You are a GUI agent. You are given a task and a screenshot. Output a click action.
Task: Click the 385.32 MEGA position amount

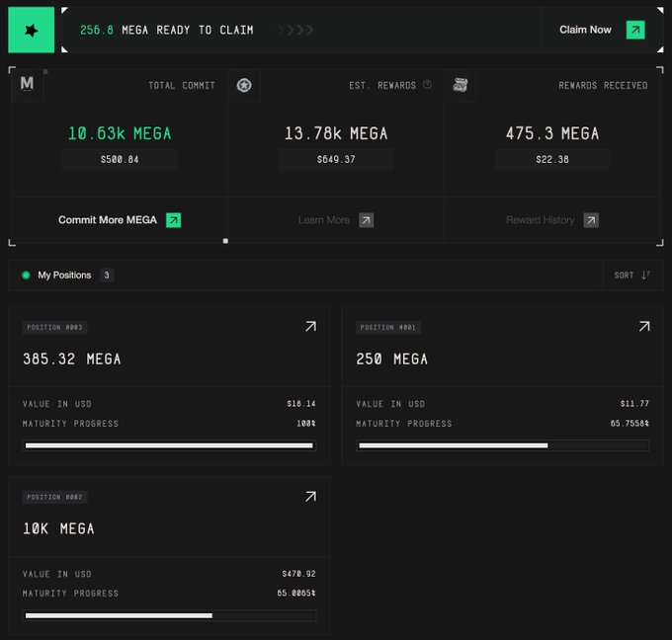[72, 359]
